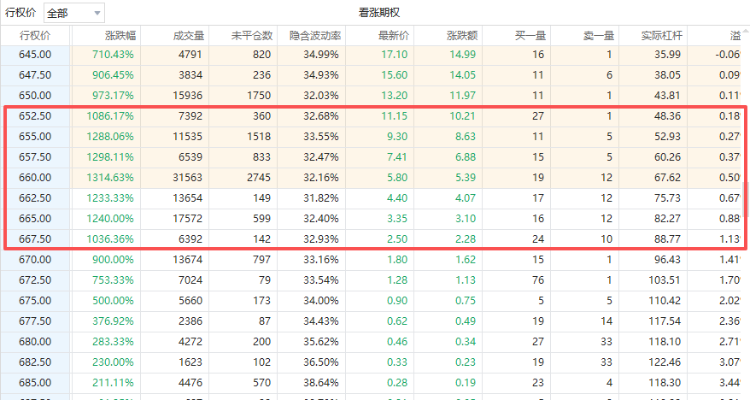Select strike price 665.00 cell
Image resolution: width=750 pixels, height=400 pixels.
(x=35, y=219)
